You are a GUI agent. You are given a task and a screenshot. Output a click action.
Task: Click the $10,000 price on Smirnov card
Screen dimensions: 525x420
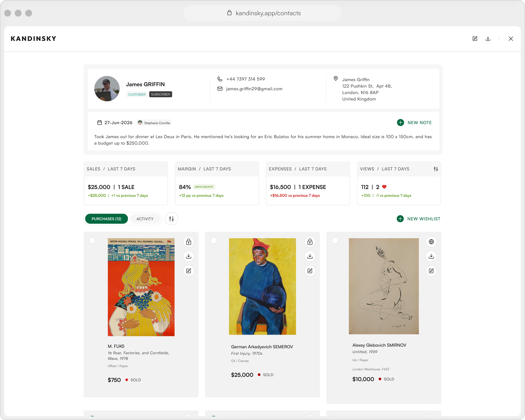[x=363, y=379]
